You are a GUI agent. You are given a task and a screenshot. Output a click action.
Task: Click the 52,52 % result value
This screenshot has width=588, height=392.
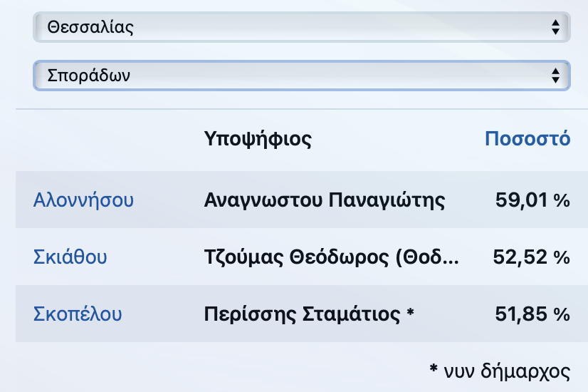[x=531, y=257]
